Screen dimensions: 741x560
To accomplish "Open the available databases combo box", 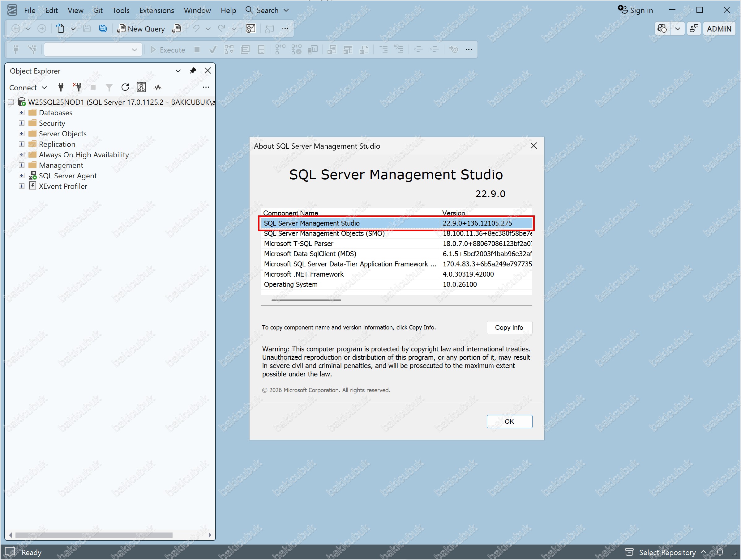I will click(x=93, y=50).
